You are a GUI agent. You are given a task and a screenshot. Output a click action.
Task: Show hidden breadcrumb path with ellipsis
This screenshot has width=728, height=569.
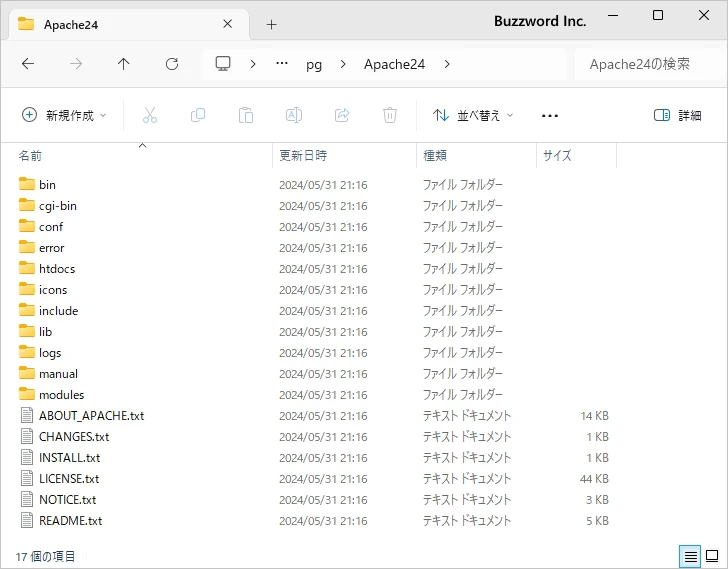[282, 64]
